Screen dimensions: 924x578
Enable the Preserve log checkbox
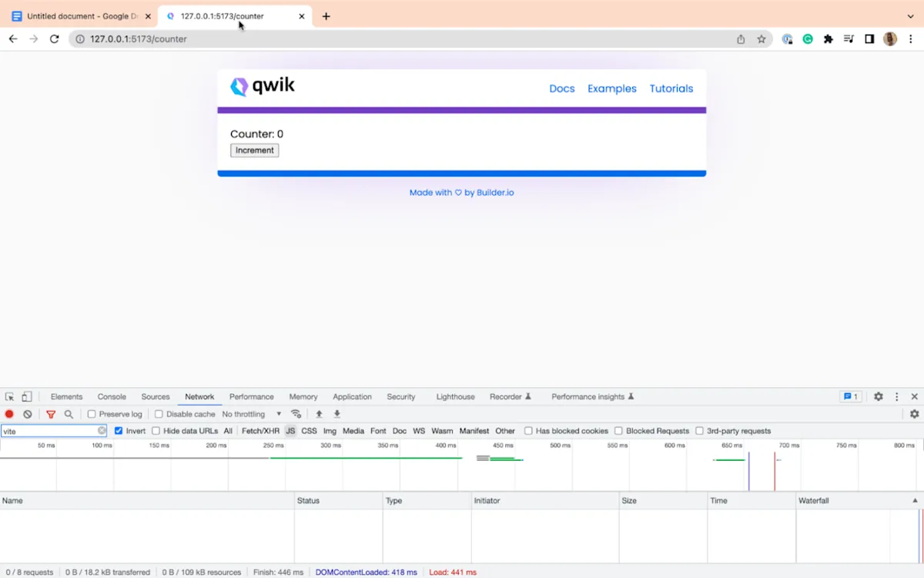[x=91, y=414]
